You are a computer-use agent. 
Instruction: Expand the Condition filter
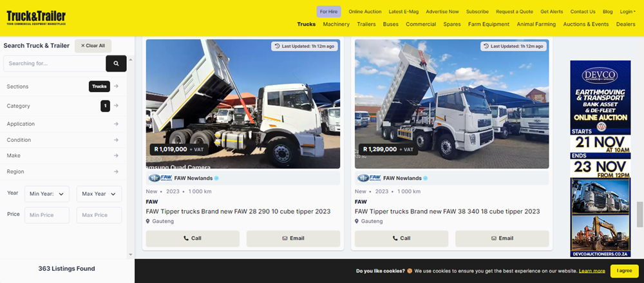[62, 140]
